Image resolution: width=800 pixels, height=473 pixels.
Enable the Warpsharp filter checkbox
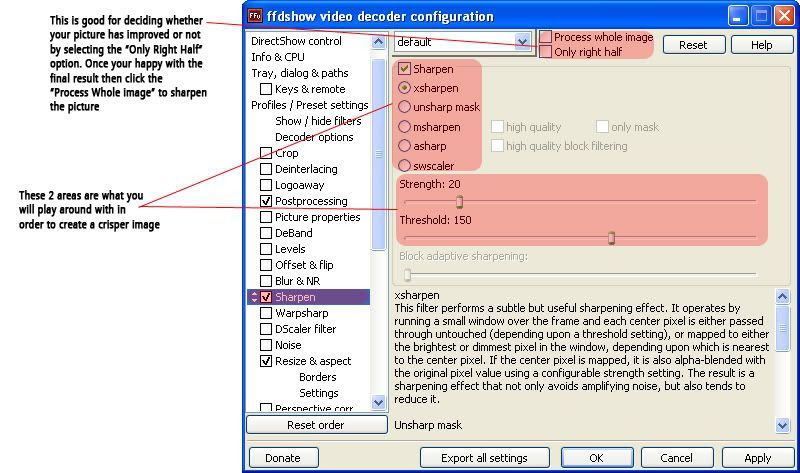[266, 313]
